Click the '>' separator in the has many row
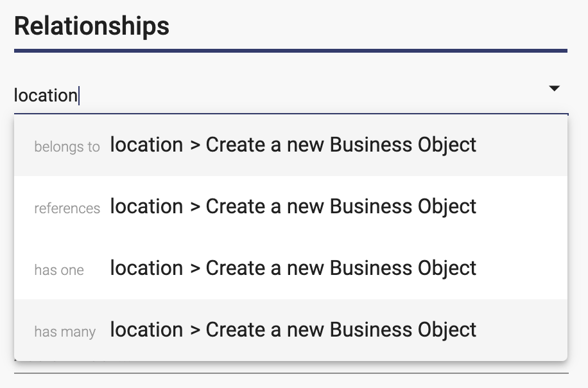The height and width of the screenshot is (388, 588). click(195, 331)
